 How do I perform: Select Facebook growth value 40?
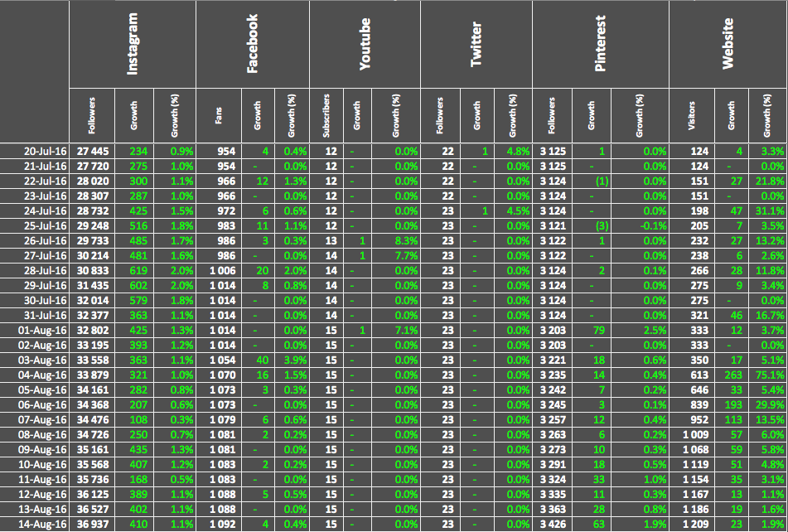pos(259,360)
